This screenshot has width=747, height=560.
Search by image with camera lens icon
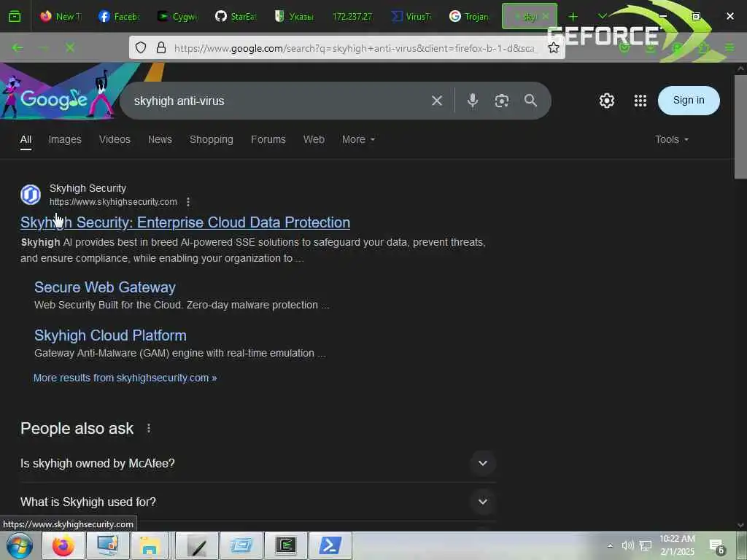tap(502, 101)
